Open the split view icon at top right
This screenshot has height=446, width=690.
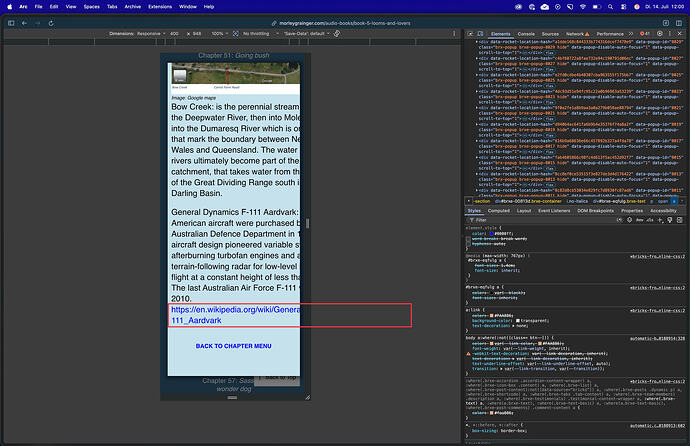(679, 23)
